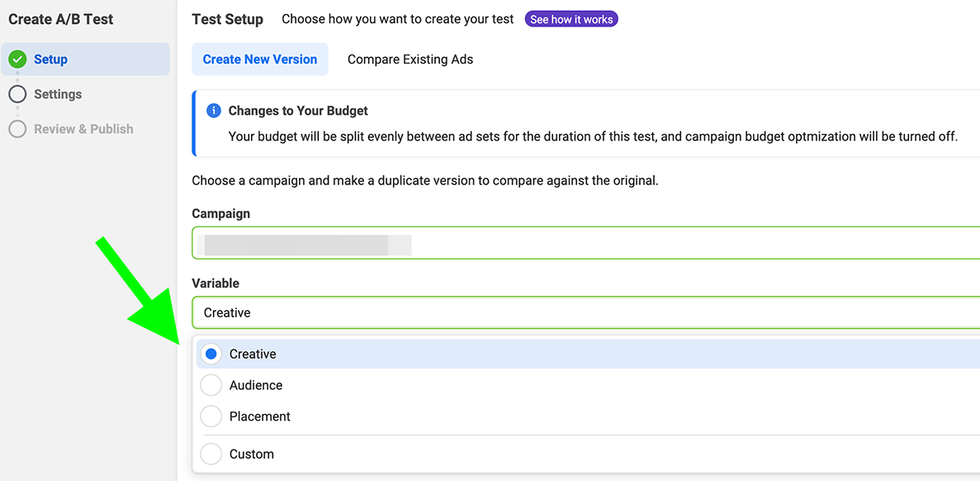This screenshot has width=980, height=481.
Task: Go to the Setup step label
Action: 50,60
